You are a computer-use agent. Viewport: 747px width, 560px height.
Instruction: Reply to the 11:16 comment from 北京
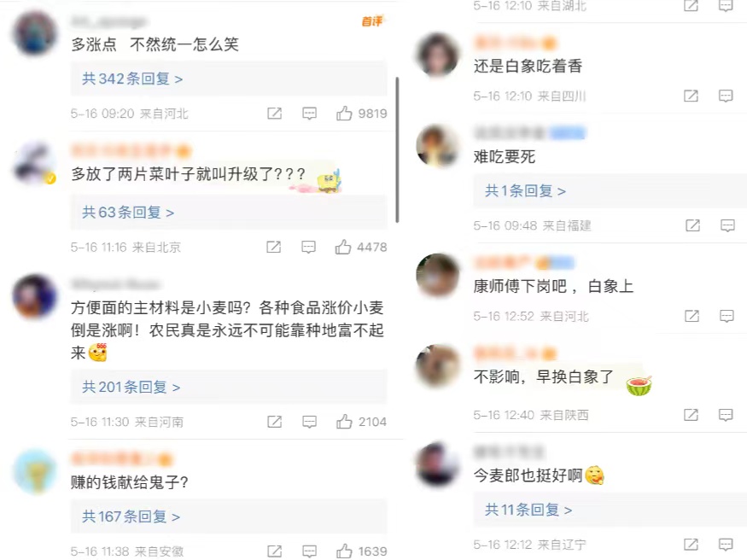point(309,247)
